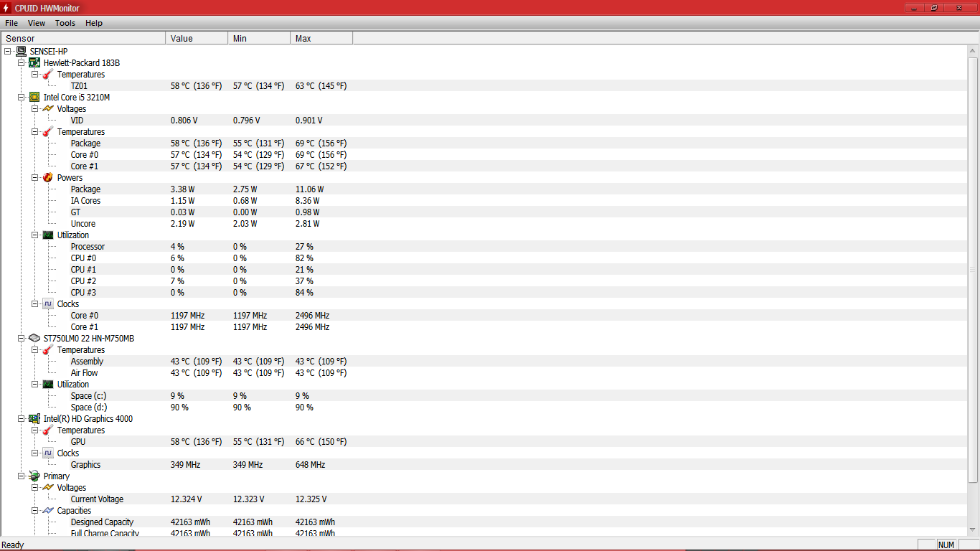Select the Space (d:) row
Image resolution: width=980 pixels, height=551 pixels.
[484, 408]
